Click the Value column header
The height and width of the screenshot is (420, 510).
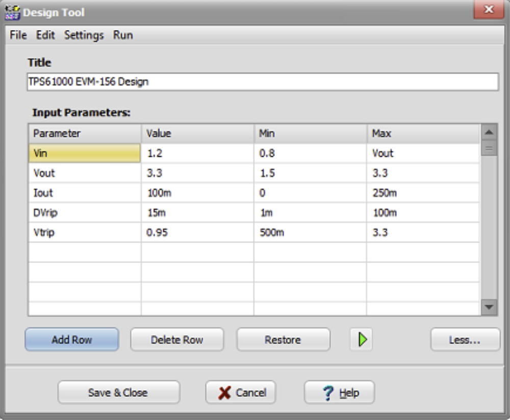pyautogui.click(x=197, y=134)
